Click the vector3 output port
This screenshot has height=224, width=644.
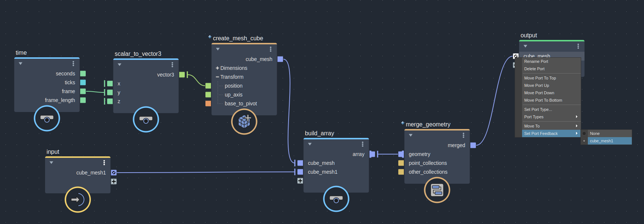[x=182, y=75]
